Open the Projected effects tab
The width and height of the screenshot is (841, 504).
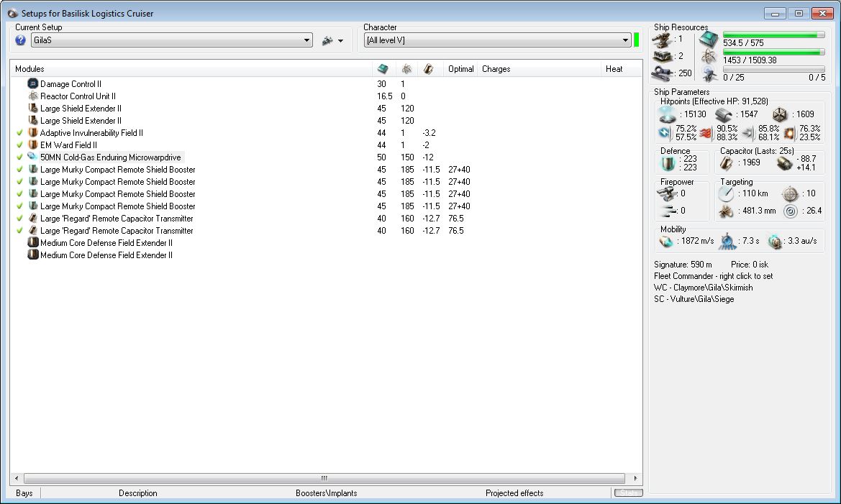coord(514,492)
